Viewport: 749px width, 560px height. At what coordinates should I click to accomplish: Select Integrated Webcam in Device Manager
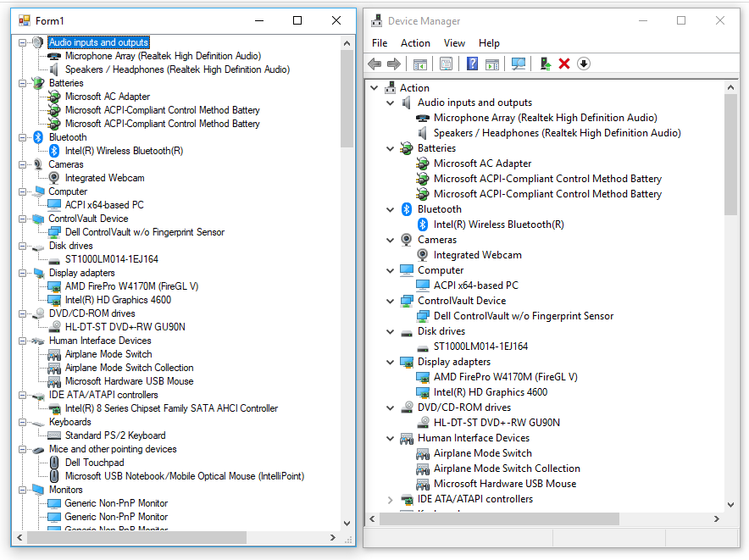coord(477,255)
